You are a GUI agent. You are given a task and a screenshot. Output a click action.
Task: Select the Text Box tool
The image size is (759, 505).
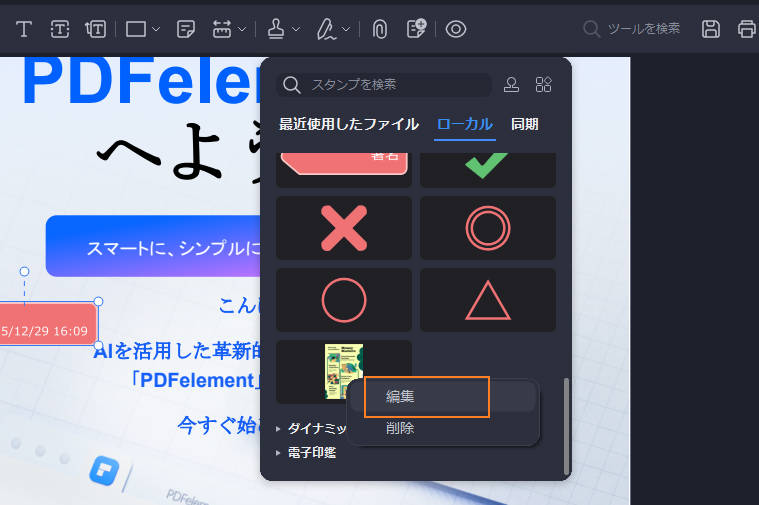pos(60,29)
